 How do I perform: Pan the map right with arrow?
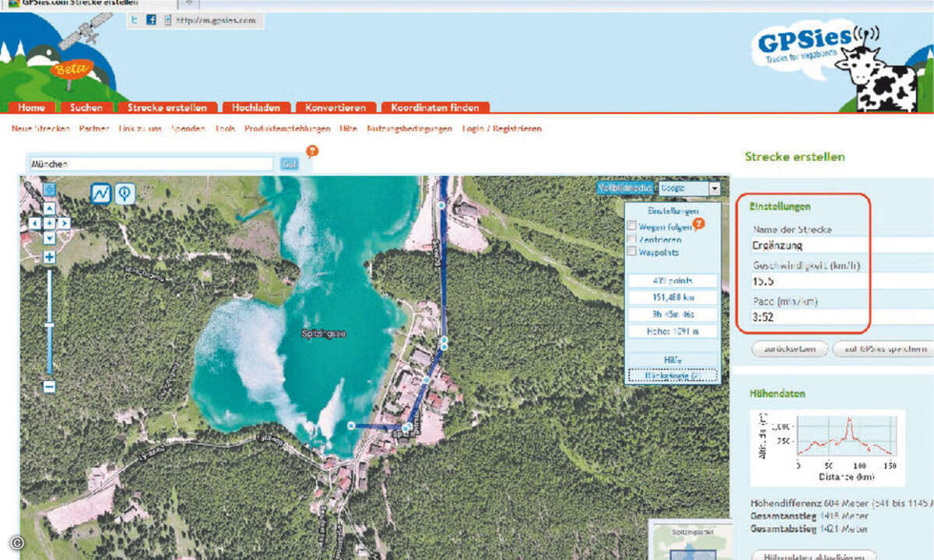pos(64,223)
